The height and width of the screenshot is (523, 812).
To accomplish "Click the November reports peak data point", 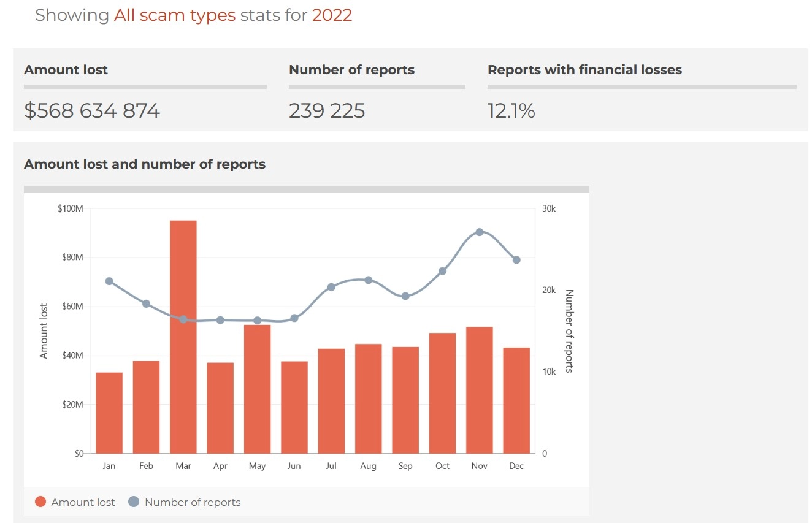I will 480,232.
